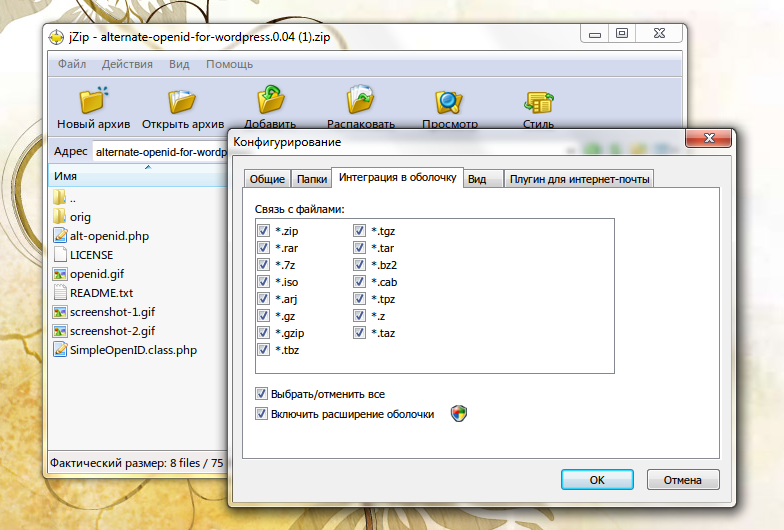
Task: Disable the *.iso file association
Action: click(x=263, y=282)
